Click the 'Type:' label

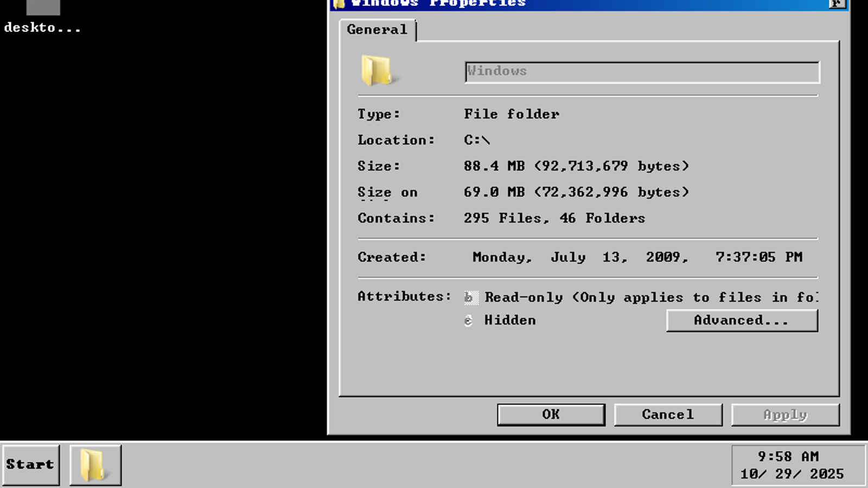point(379,114)
